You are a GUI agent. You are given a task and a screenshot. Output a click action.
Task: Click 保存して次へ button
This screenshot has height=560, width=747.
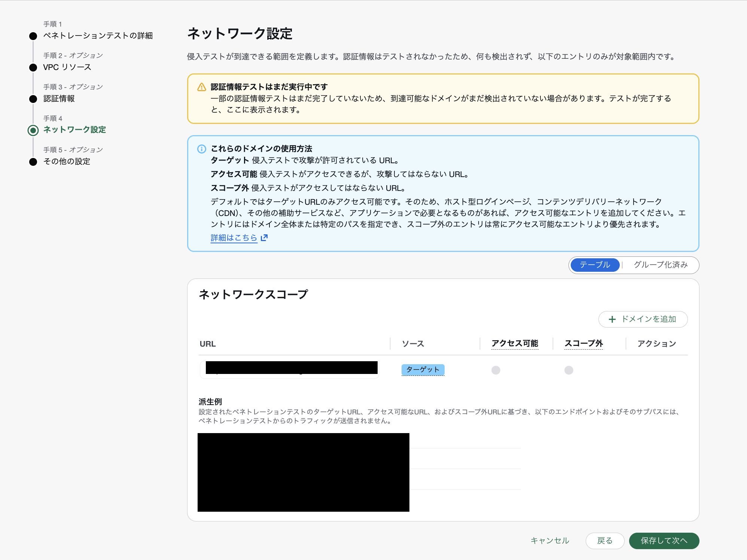(x=664, y=541)
